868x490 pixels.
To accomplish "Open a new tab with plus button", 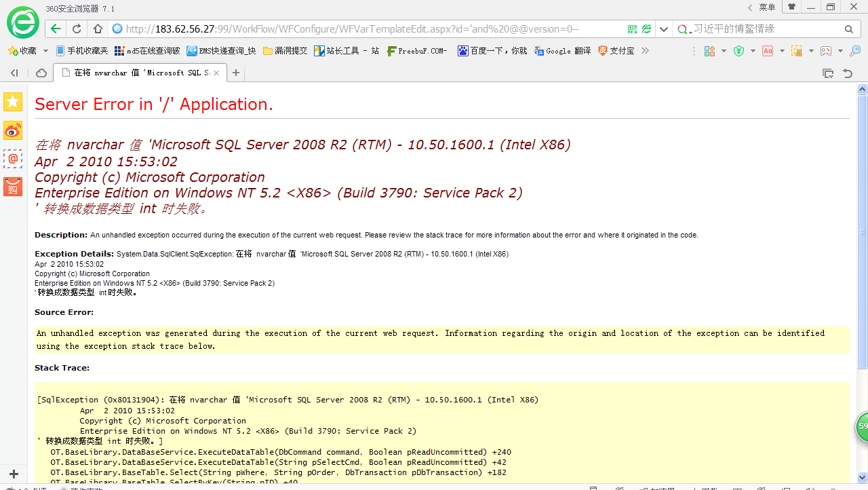I will (x=236, y=73).
